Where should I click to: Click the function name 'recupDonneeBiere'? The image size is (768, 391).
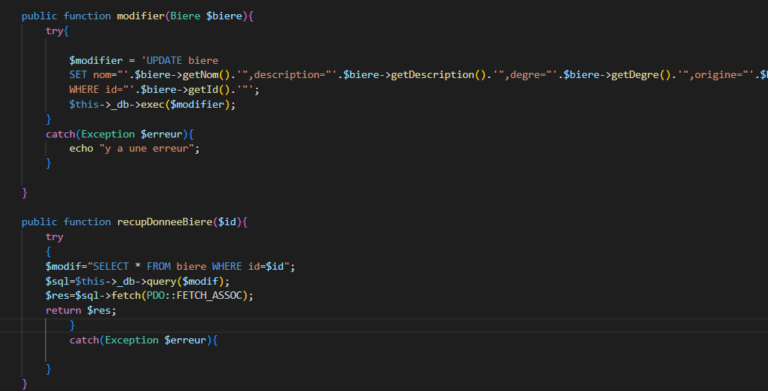coord(165,222)
